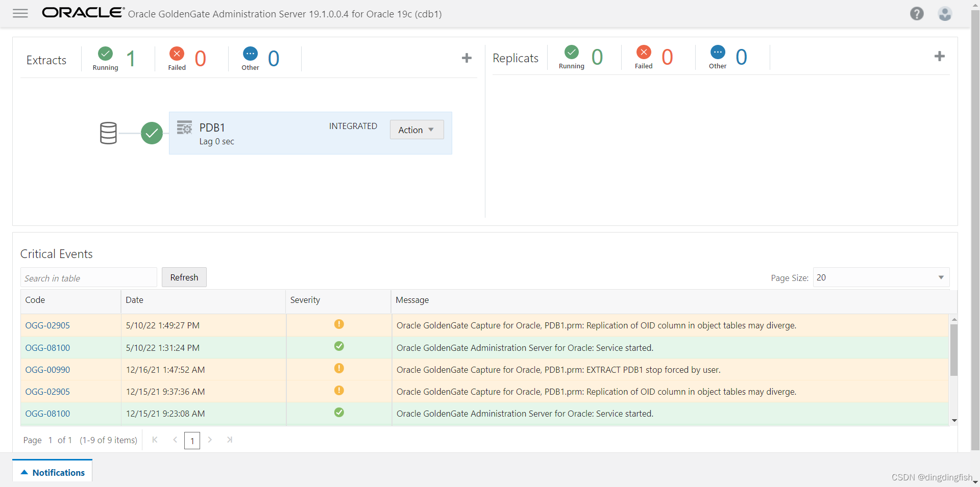Screen dimensions: 980x487
Task: Click the Extracts Running green check icon
Action: 105,54
